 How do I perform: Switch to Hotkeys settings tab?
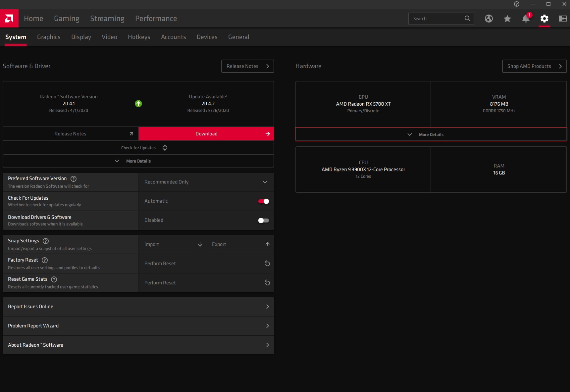tap(139, 37)
